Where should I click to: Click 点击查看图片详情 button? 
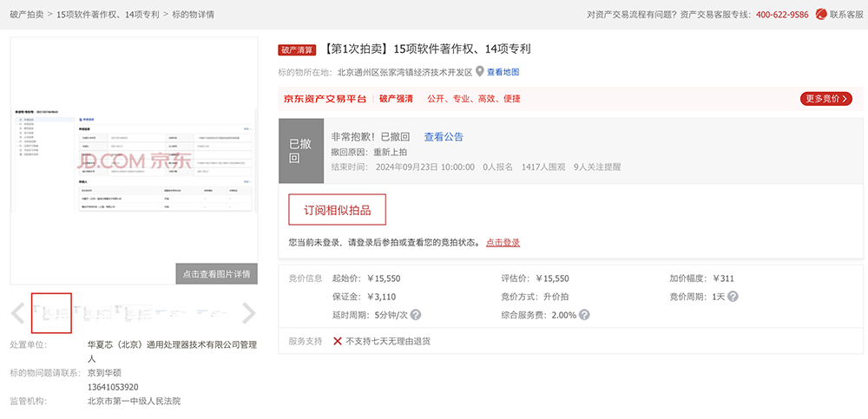216,274
